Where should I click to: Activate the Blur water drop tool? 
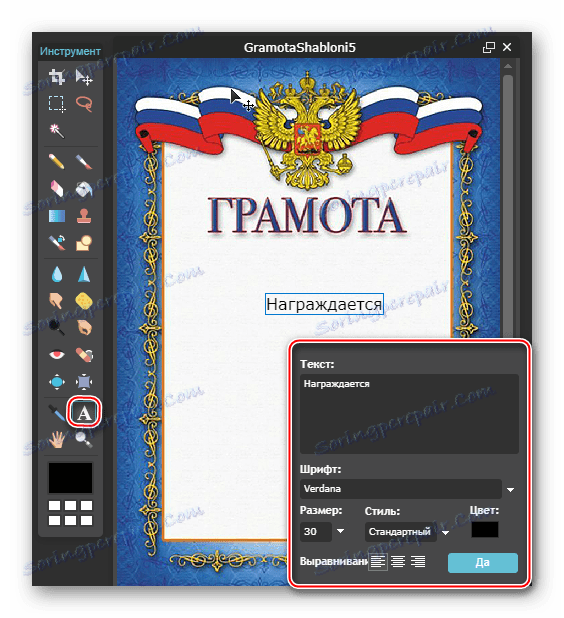[x=57, y=274]
